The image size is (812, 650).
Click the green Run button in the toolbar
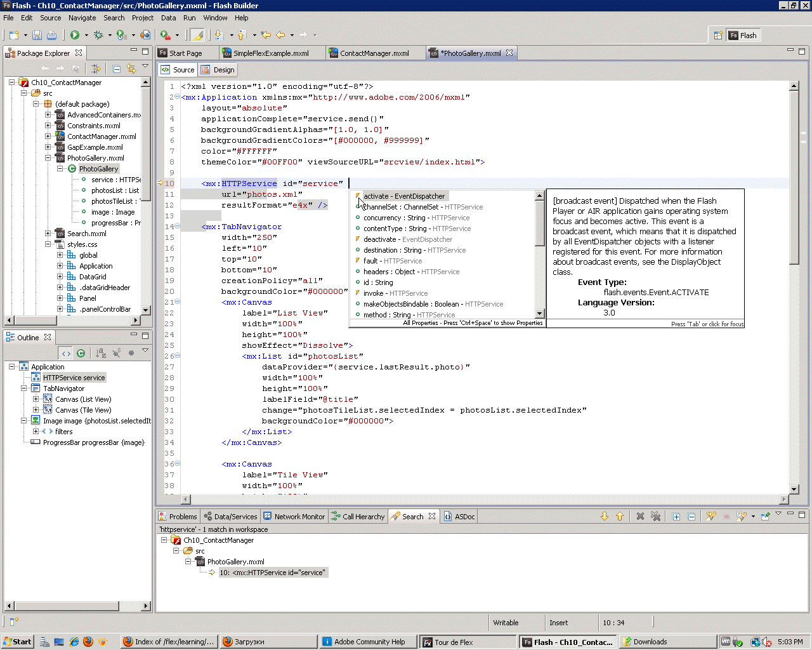point(75,36)
